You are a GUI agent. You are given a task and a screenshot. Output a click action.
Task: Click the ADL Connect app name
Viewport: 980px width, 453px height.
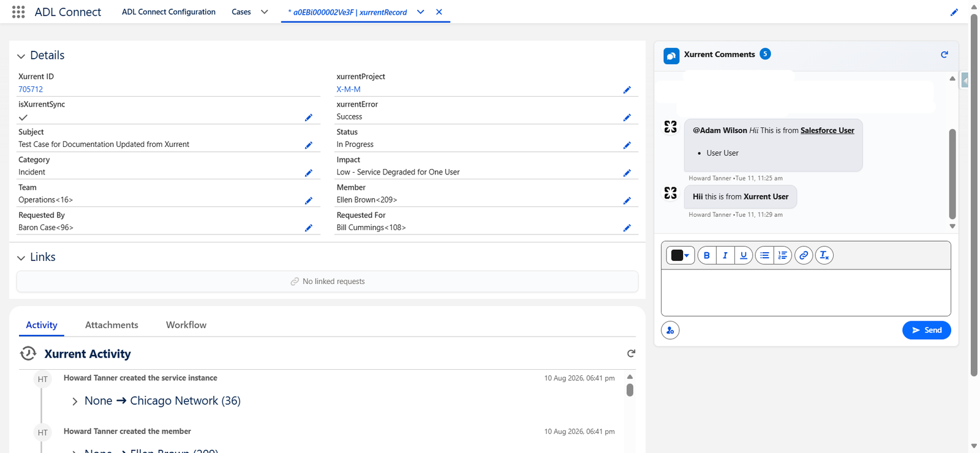pyautogui.click(x=68, y=12)
